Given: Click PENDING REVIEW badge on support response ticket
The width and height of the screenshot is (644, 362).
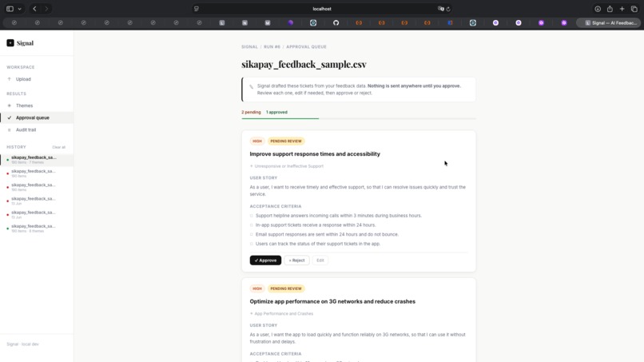Looking at the screenshot, I should click(286, 141).
